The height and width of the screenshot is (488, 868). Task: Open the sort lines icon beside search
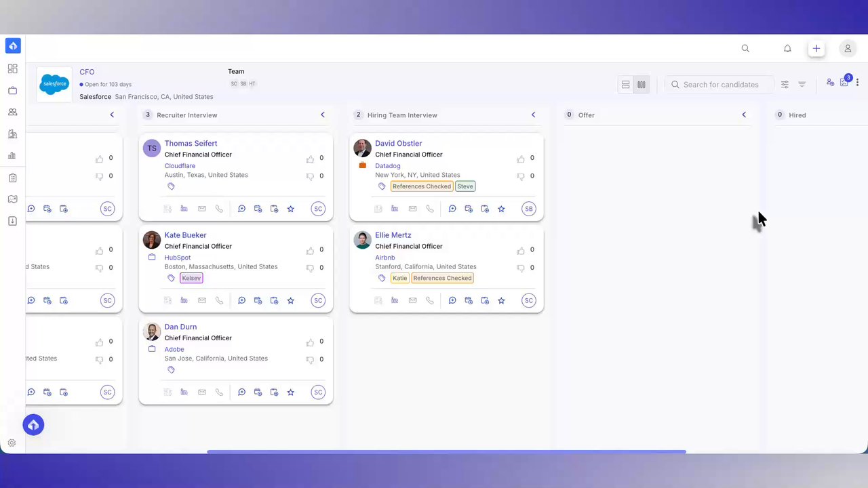click(802, 85)
